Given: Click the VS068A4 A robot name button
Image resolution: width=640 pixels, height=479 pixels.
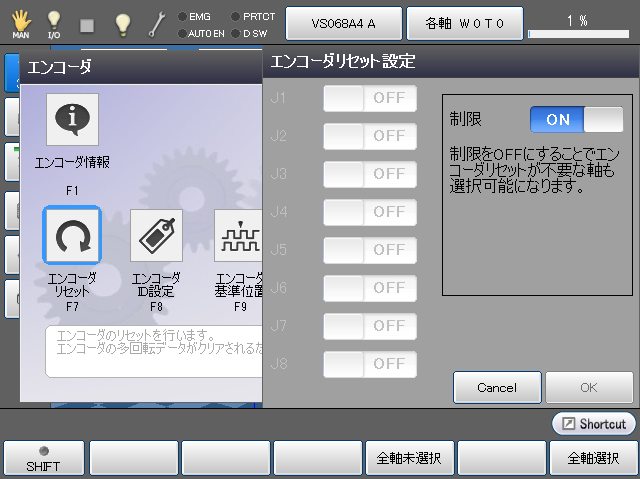Looking at the screenshot, I should click(343, 22).
